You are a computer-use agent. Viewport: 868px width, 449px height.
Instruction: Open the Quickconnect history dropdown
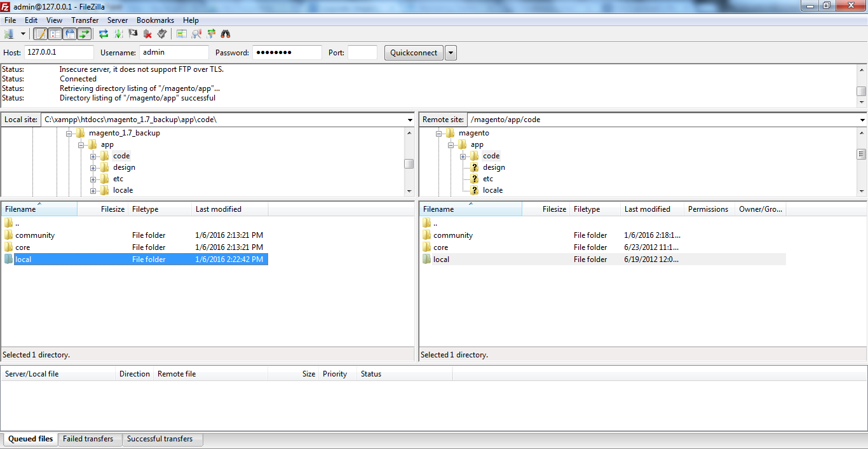click(451, 53)
